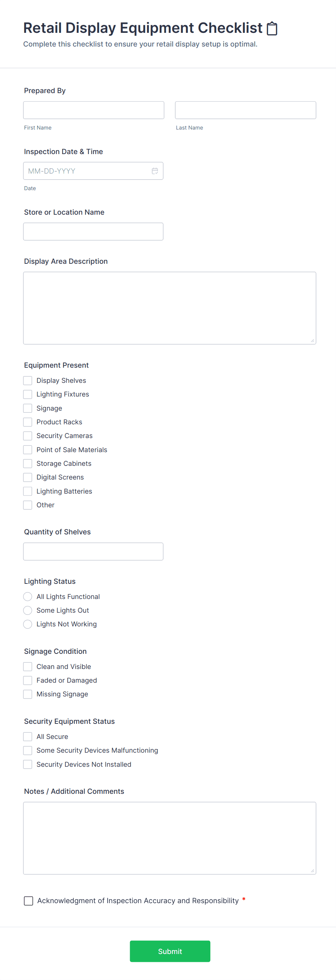Screen dimensions: 336x980
Task: Select Lights Not Working radio button
Action: pos(28,624)
